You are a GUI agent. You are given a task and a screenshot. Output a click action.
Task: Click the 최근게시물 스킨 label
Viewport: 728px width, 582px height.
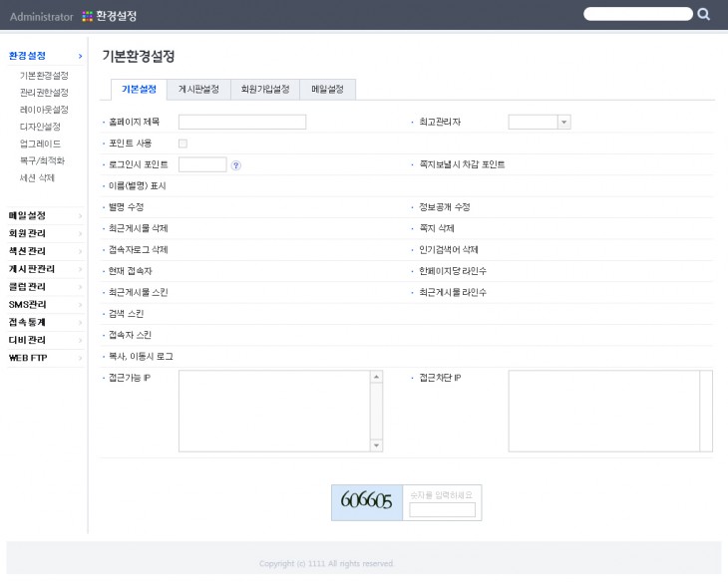(x=139, y=293)
